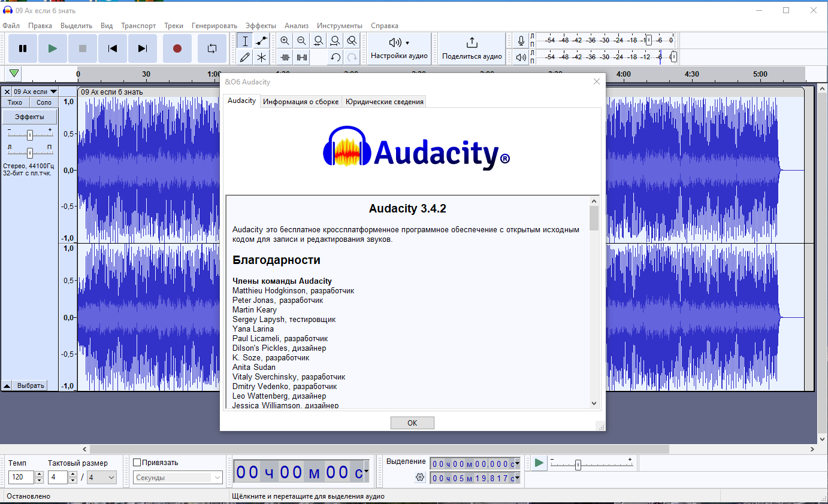The width and height of the screenshot is (828, 504).
Task: Activate the Multi-tool asterisk icon
Action: tap(261, 57)
